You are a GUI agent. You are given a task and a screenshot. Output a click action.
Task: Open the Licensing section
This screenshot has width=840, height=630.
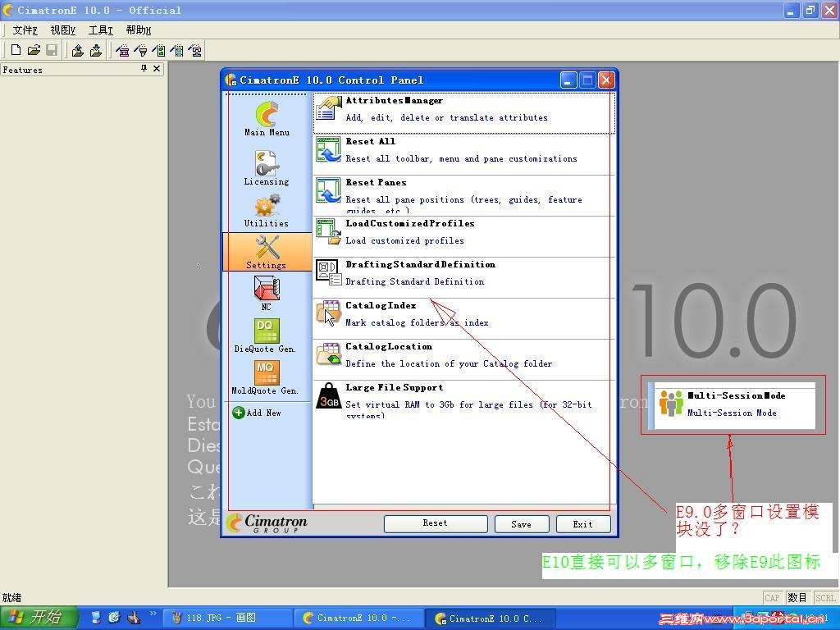[x=267, y=167]
